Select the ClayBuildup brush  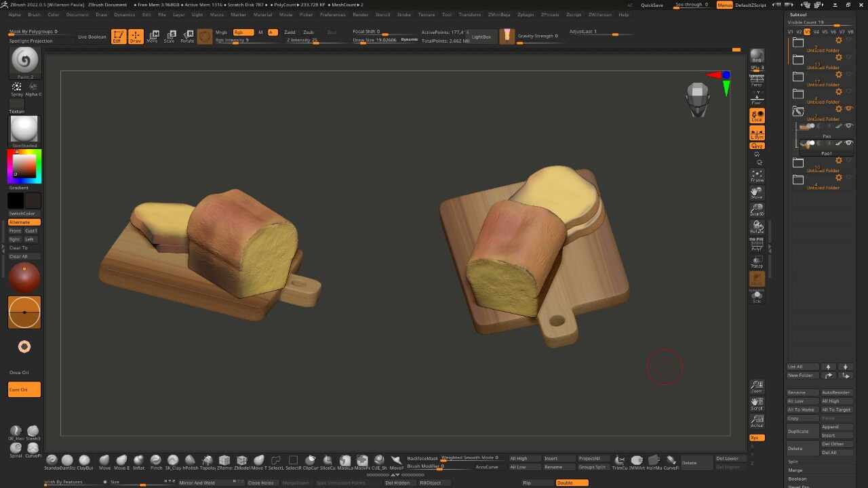point(85,462)
